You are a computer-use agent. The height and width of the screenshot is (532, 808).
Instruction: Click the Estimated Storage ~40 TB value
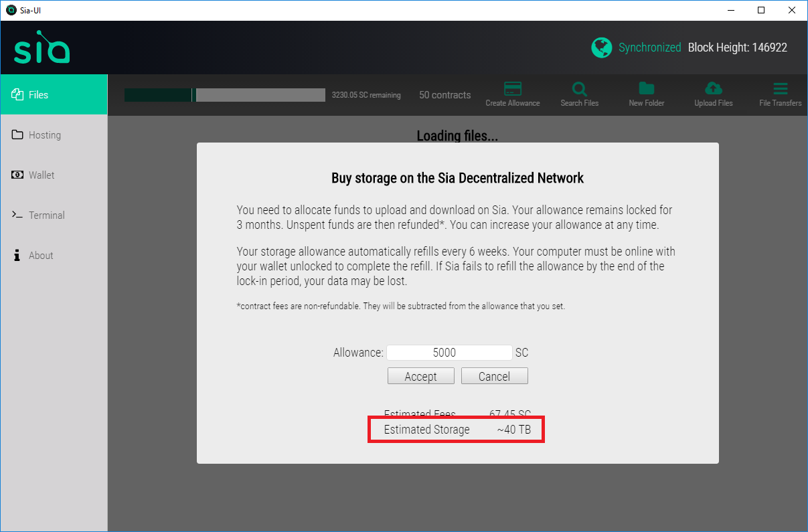(514, 430)
